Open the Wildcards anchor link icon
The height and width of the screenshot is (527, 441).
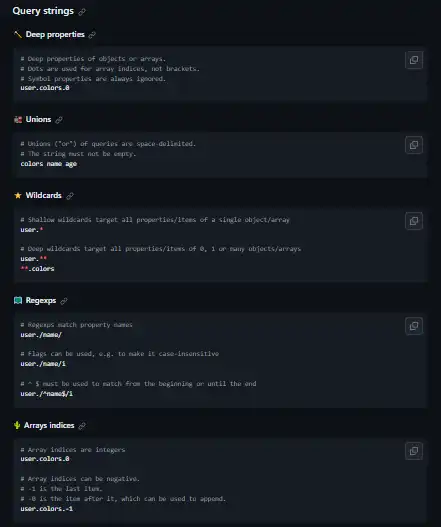point(70,196)
